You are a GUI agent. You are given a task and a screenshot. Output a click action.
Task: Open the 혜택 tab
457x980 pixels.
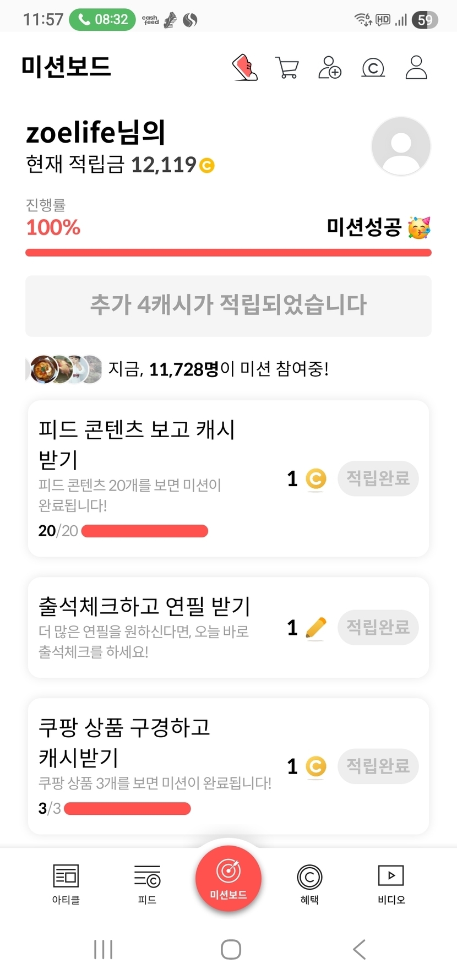point(309,884)
